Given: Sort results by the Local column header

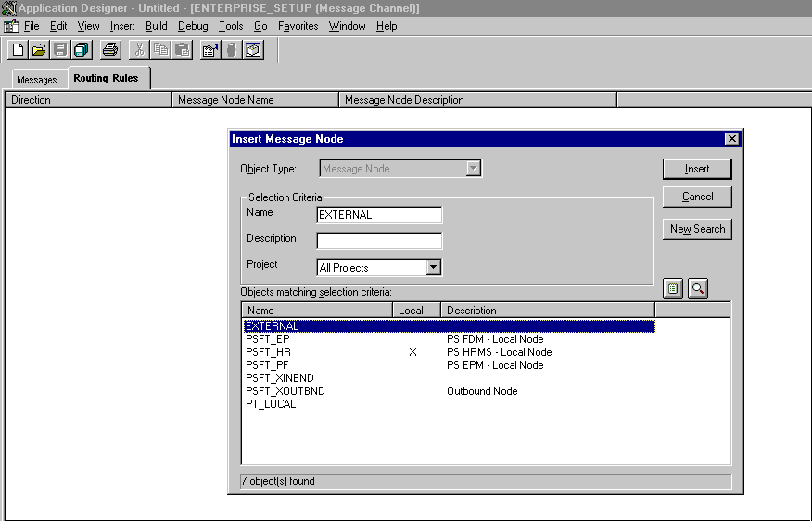Looking at the screenshot, I should [411, 311].
